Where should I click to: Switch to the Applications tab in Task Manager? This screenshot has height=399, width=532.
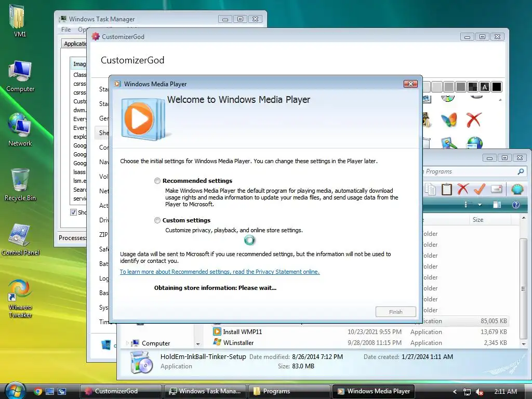(x=75, y=44)
